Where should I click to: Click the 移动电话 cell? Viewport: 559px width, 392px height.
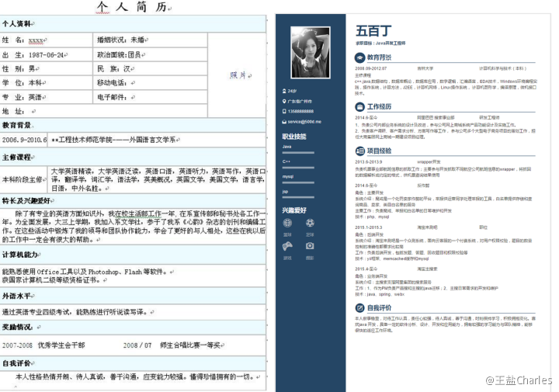(x=150, y=83)
